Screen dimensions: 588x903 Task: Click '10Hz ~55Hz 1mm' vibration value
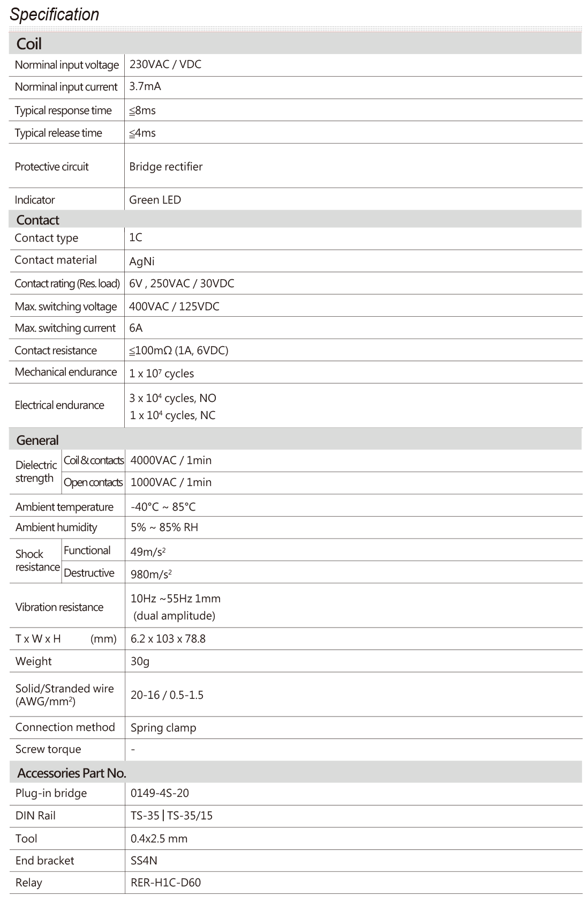pos(175,599)
